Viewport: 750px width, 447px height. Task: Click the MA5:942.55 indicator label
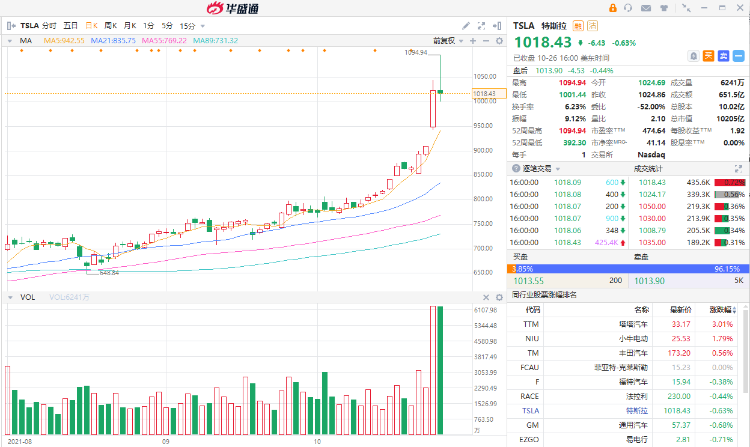64,41
